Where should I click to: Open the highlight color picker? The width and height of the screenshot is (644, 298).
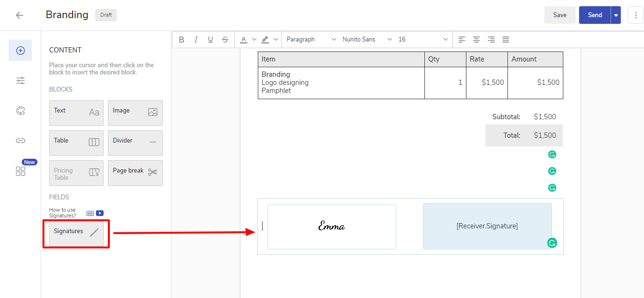[265, 40]
